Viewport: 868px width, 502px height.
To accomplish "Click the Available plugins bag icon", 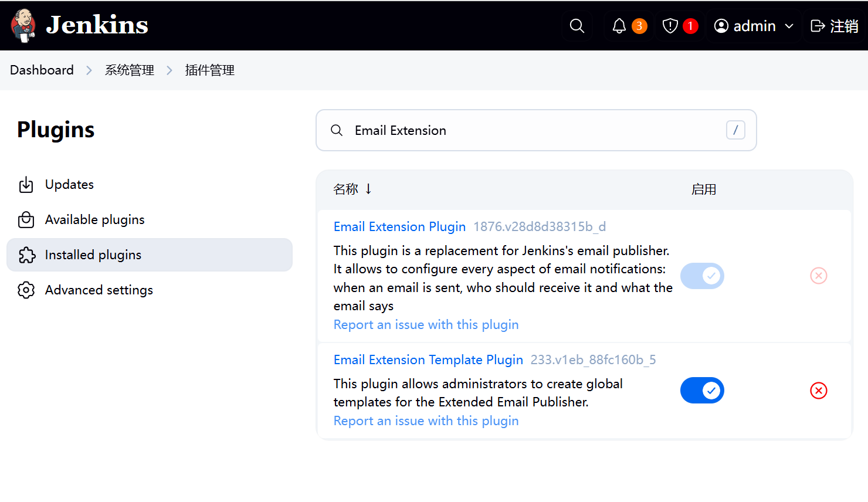I will point(26,220).
